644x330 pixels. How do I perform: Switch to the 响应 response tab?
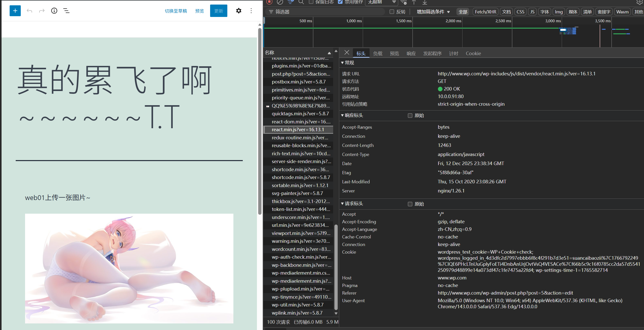(x=411, y=54)
